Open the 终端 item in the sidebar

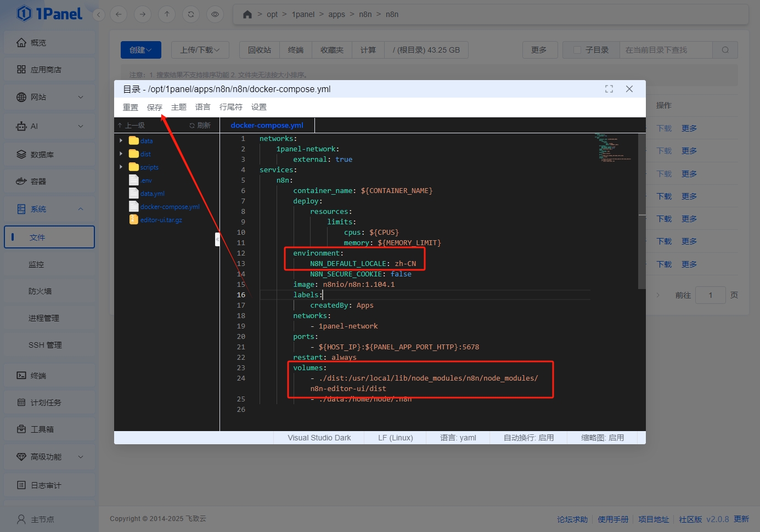point(49,376)
